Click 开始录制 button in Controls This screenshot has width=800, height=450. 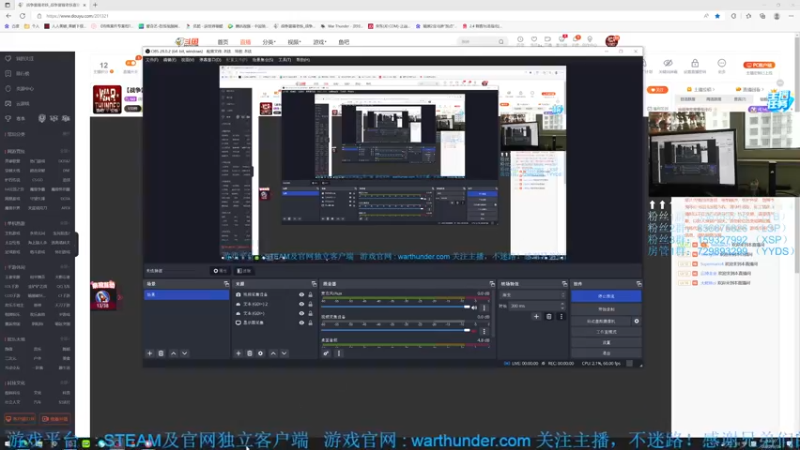pos(606,309)
